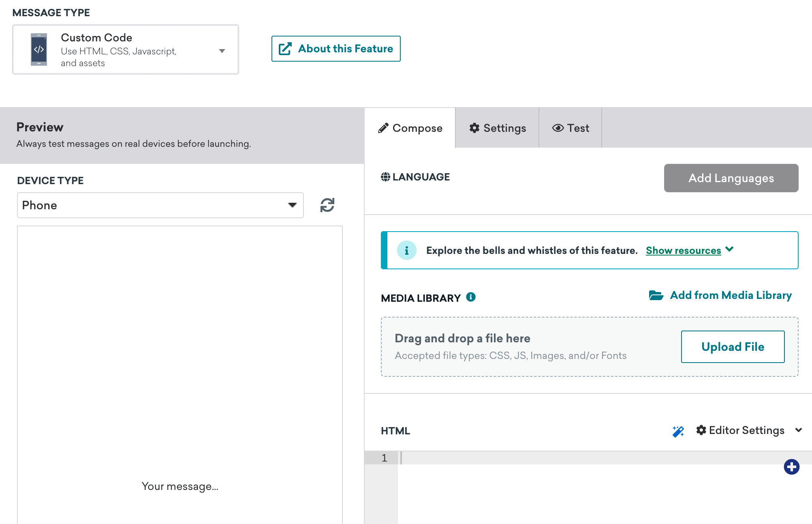Click the magic wand icon next to Editor Settings
Screen dimensions: 812x524
(x=678, y=431)
